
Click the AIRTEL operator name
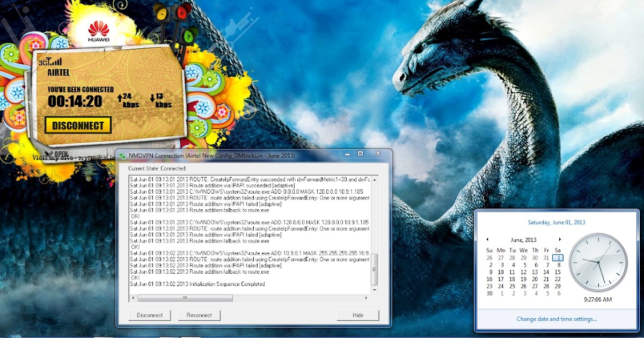(58, 72)
